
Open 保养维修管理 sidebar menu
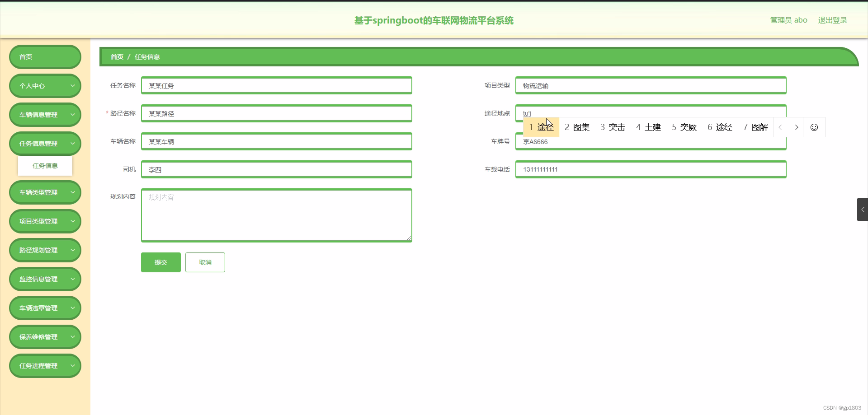pyautogui.click(x=45, y=337)
